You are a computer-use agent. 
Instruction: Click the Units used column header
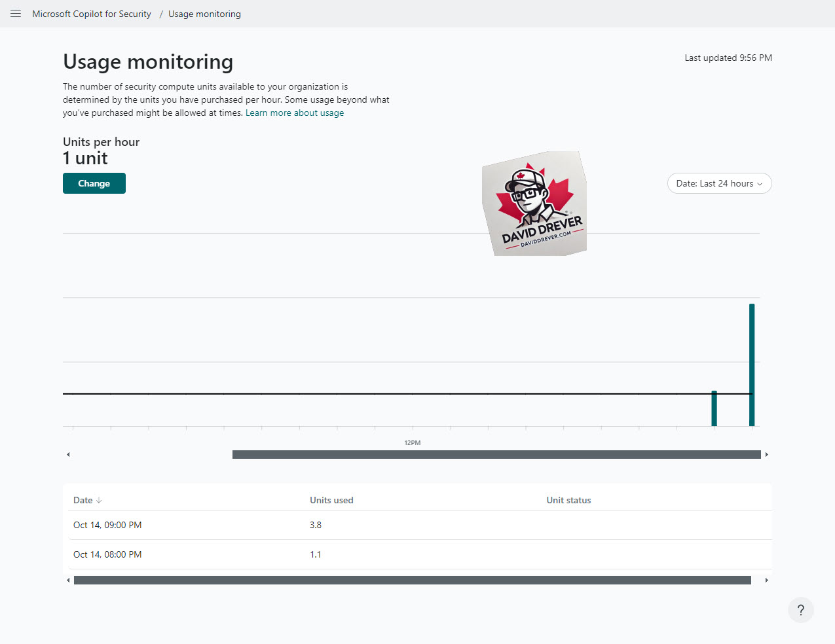tap(331, 500)
